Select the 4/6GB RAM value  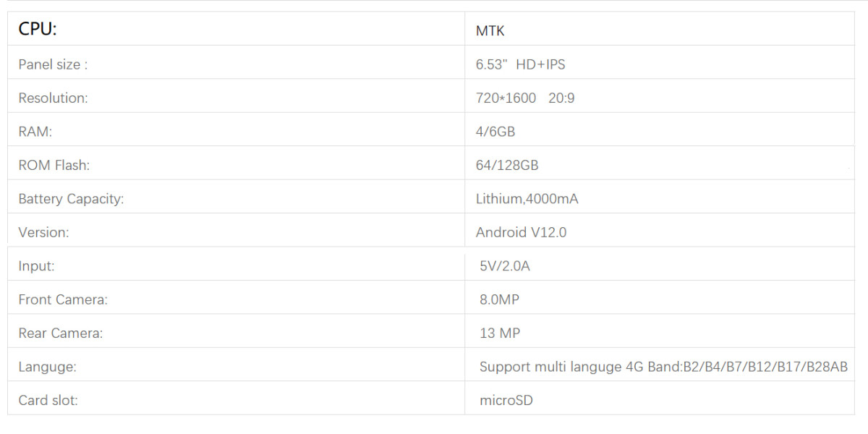495,132
